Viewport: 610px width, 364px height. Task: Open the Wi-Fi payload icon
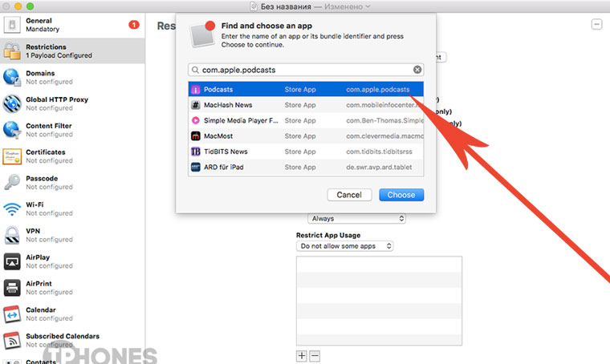tap(12, 209)
